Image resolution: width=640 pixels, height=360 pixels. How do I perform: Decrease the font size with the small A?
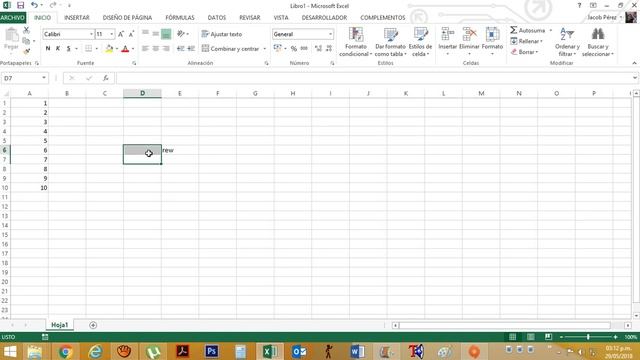click(x=131, y=34)
